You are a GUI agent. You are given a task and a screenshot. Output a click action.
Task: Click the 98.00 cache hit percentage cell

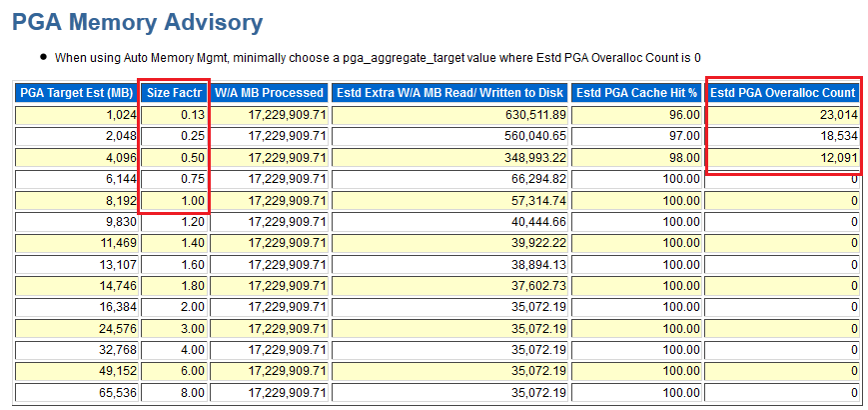[x=636, y=158]
